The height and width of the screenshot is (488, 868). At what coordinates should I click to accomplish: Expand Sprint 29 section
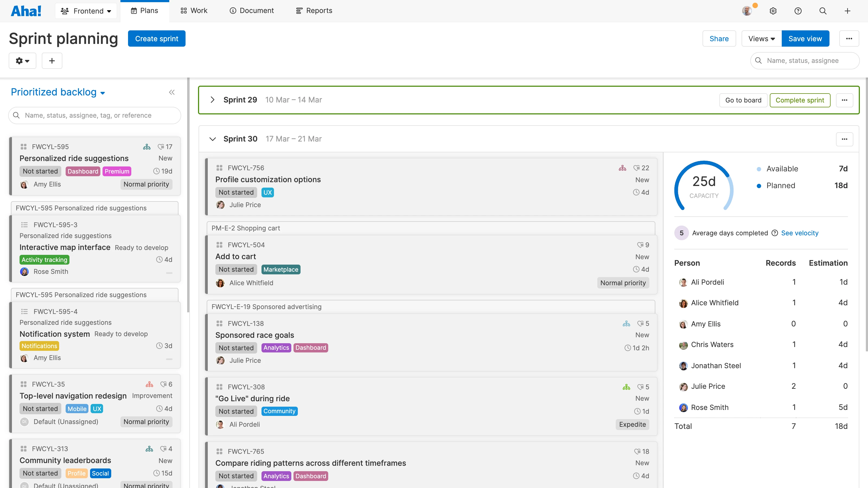coord(212,100)
